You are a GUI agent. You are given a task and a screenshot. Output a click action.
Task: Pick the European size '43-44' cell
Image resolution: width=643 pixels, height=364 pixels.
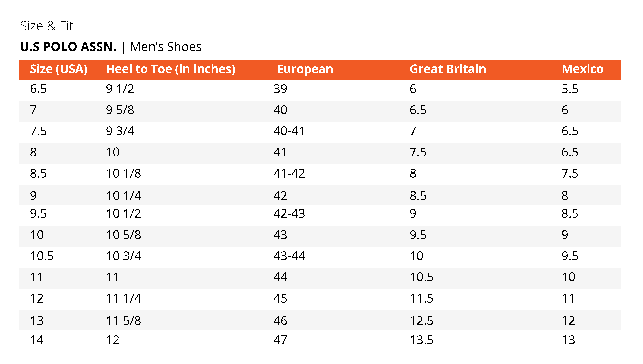click(x=289, y=256)
